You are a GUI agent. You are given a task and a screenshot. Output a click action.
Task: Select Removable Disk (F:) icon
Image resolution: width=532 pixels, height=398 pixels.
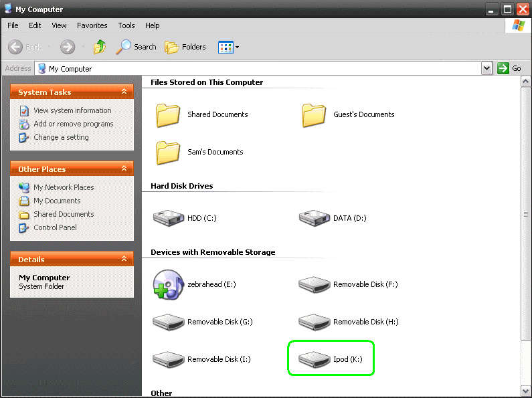(315, 284)
